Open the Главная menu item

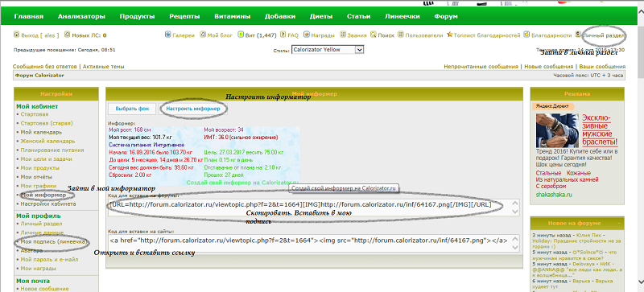pyautogui.click(x=29, y=17)
